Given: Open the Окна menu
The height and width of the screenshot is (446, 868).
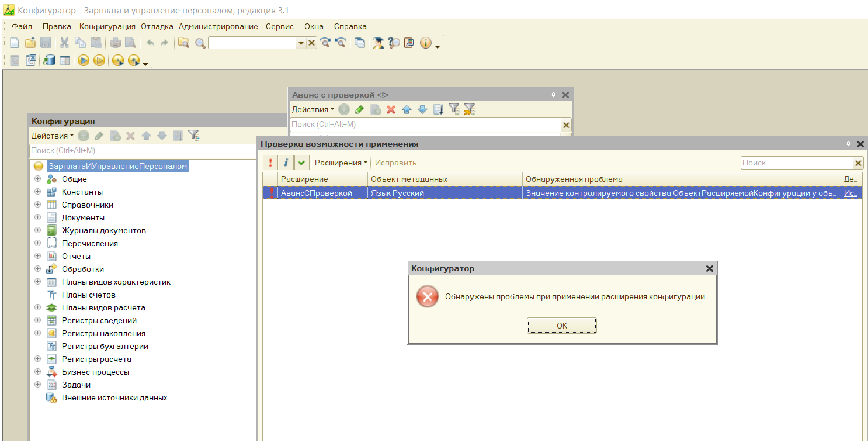Looking at the screenshot, I should click(x=314, y=26).
